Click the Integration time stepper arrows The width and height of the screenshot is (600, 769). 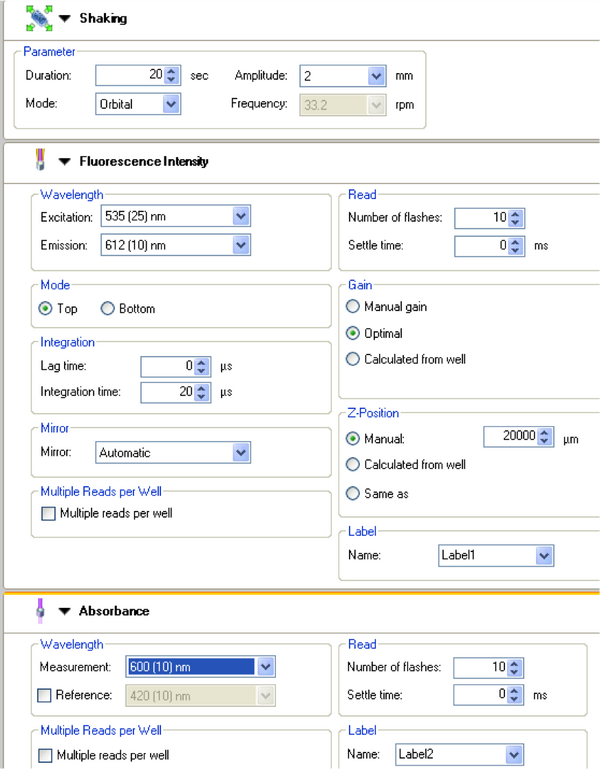pyautogui.click(x=202, y=393)
